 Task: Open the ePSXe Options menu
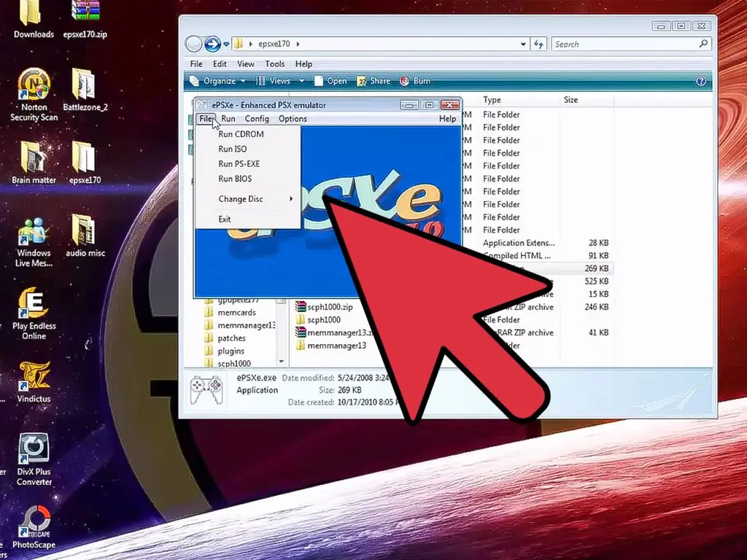point(293,119)
